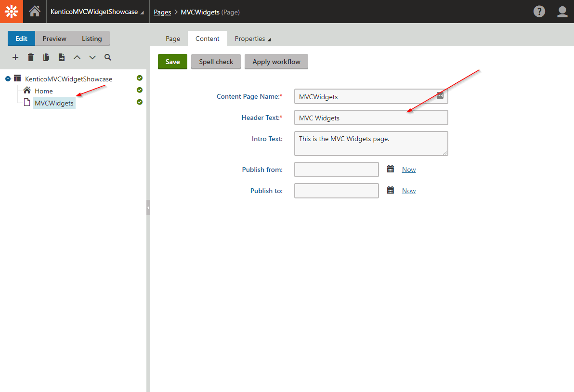Click the Content Page Name label
Viewport: 574px width, 392px height.
(249, 96)
